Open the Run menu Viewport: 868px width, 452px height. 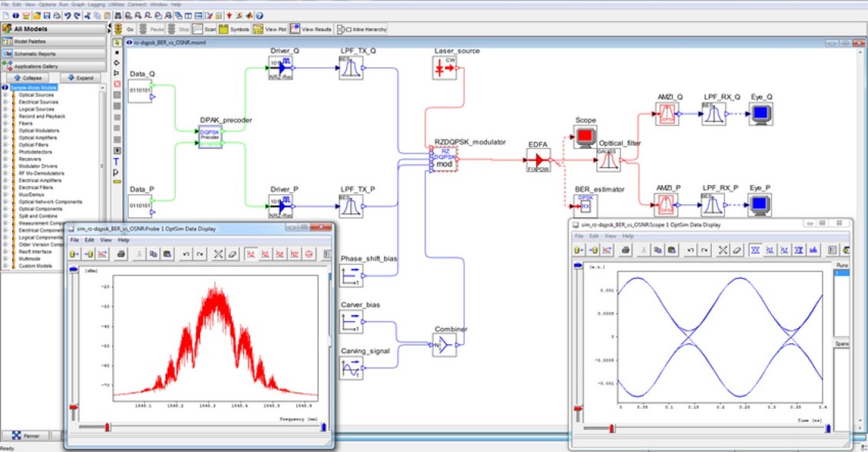pyautogui.click(x=64, y=4)
